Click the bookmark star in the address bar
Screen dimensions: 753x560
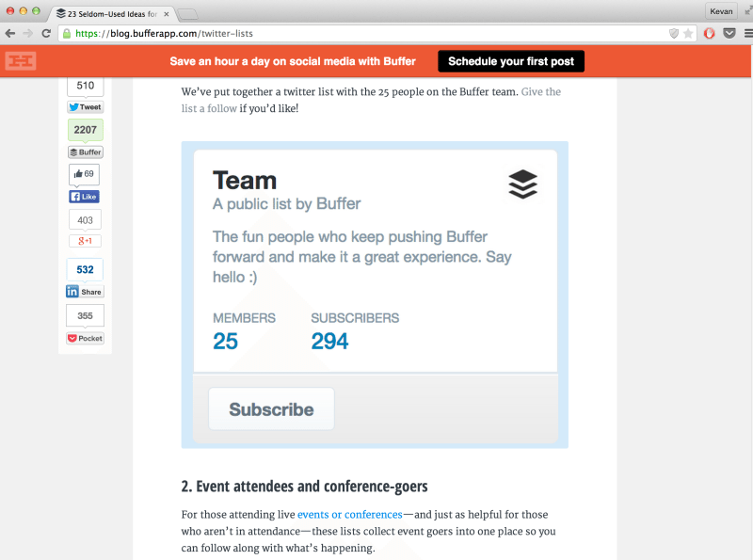[690, 31]
